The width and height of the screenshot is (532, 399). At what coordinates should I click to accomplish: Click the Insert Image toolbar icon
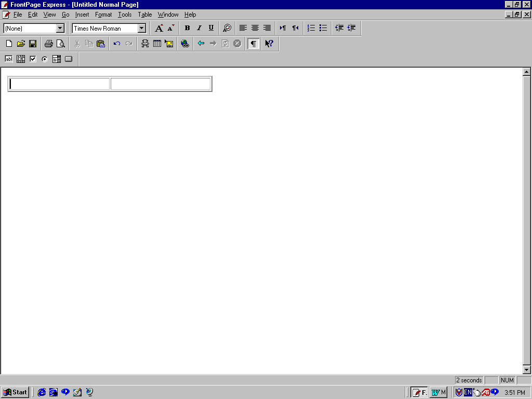pyautogui.click(x=169, y=44)
